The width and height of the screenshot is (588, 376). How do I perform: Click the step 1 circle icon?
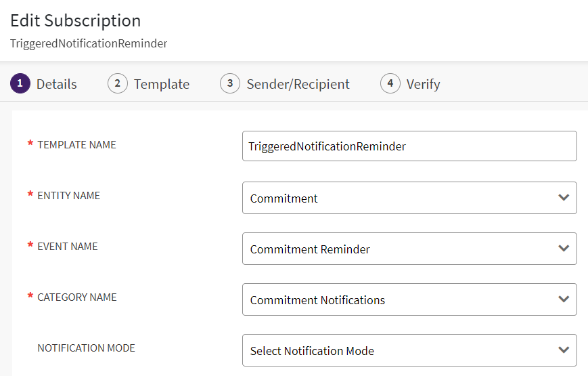pos(20,84)
